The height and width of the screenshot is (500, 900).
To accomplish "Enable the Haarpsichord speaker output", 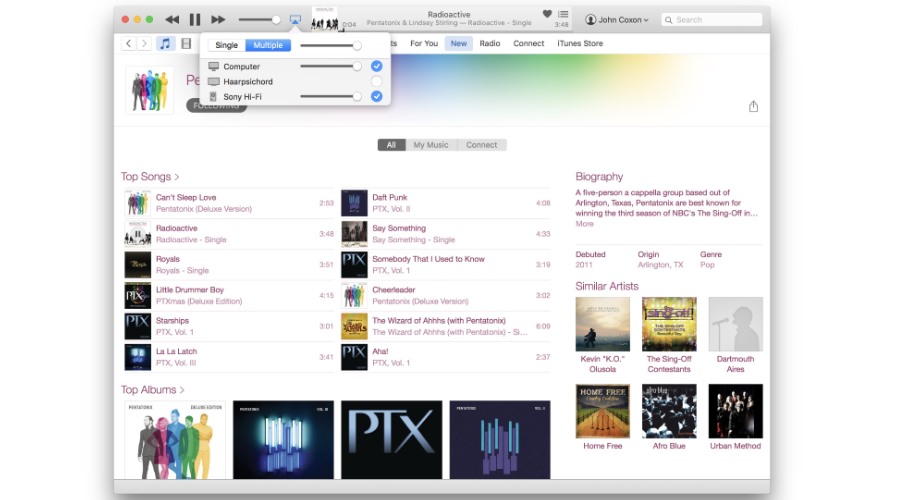I will click(377, 82).
